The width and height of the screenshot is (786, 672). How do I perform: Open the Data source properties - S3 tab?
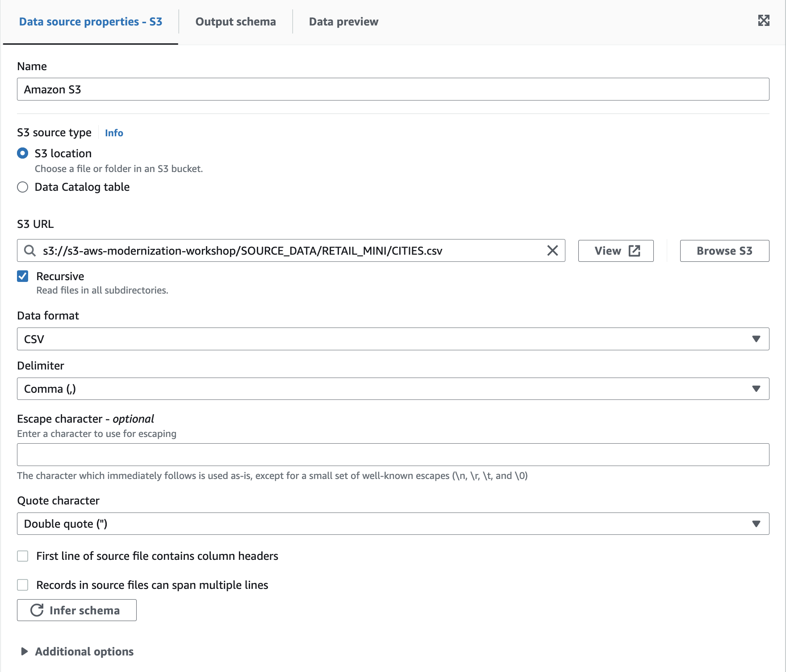(x=91, y=22)
